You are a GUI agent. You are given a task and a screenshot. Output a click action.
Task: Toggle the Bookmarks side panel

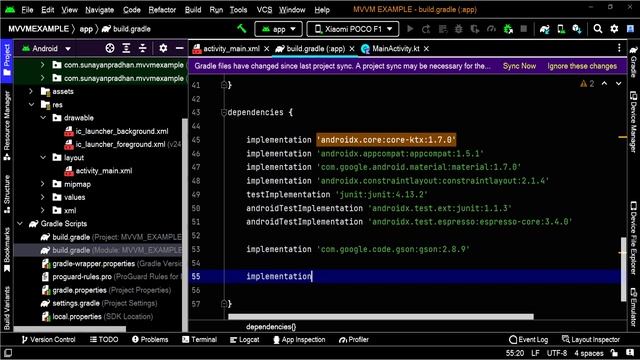coord(7,250)
